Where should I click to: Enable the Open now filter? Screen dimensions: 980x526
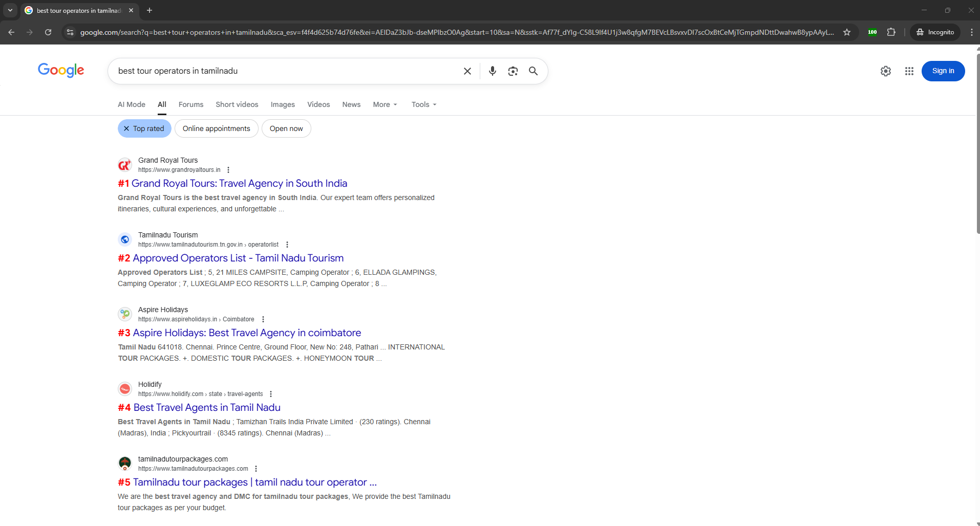tap(286, 128)
